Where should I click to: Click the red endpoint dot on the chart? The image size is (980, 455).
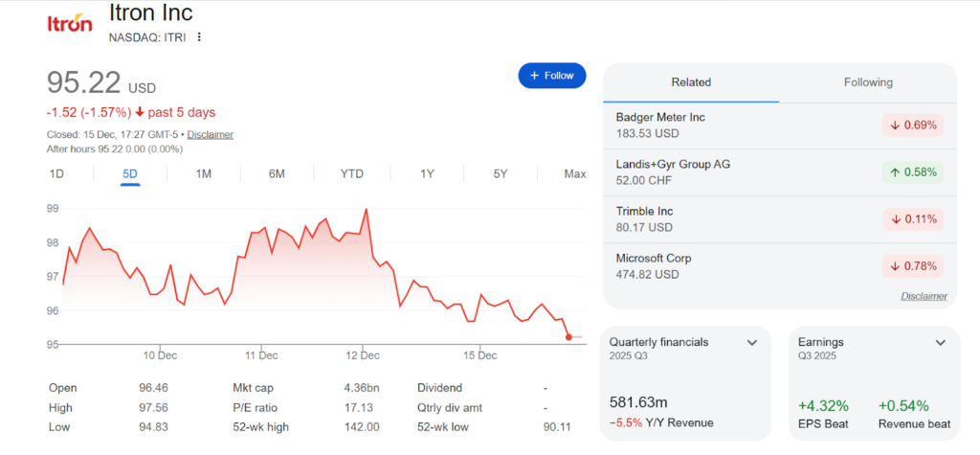point(569,336)
